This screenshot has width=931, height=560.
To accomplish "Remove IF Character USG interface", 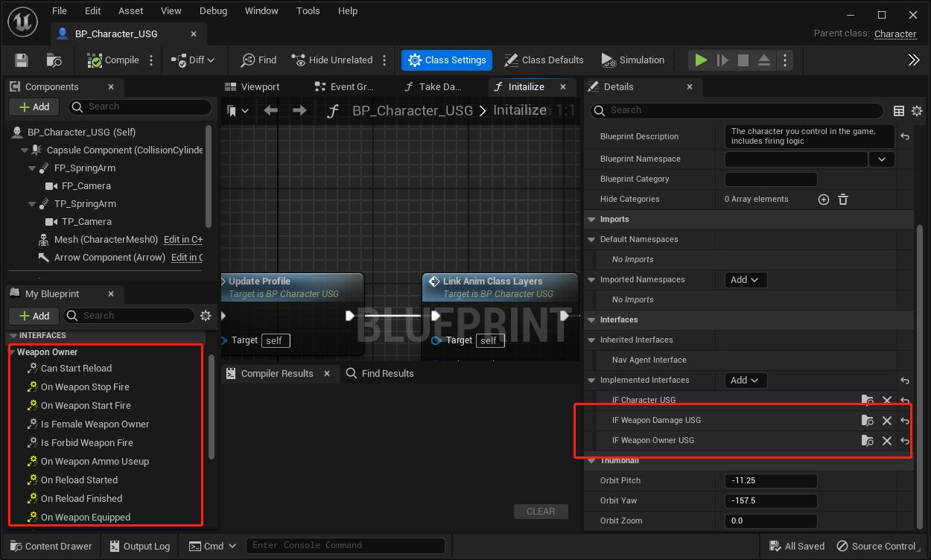I will (886, 401).
